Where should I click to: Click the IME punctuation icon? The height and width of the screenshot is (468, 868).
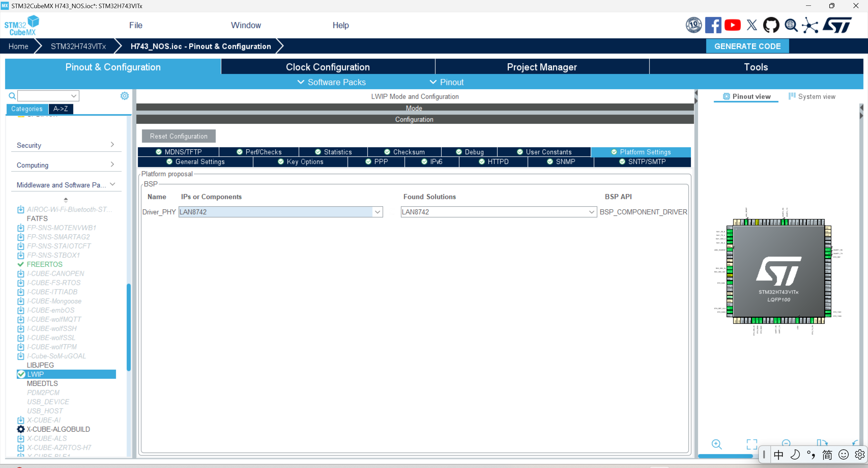click(811, 455)
